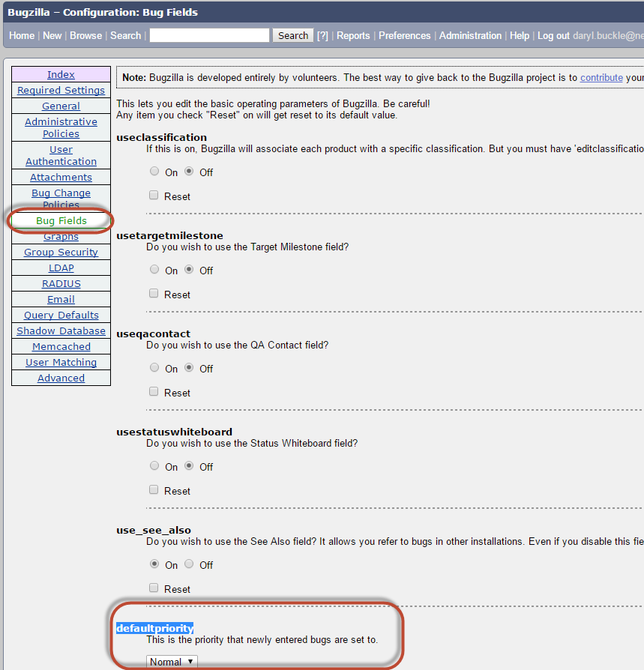Focus the quick search input field
Image resolution: width=644 pixels, height=670 pixels.
[x=209, y=35]
